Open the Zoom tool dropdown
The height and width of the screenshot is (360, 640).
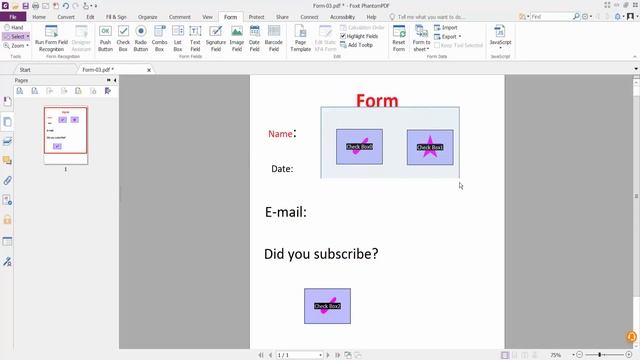click(27, 46)
